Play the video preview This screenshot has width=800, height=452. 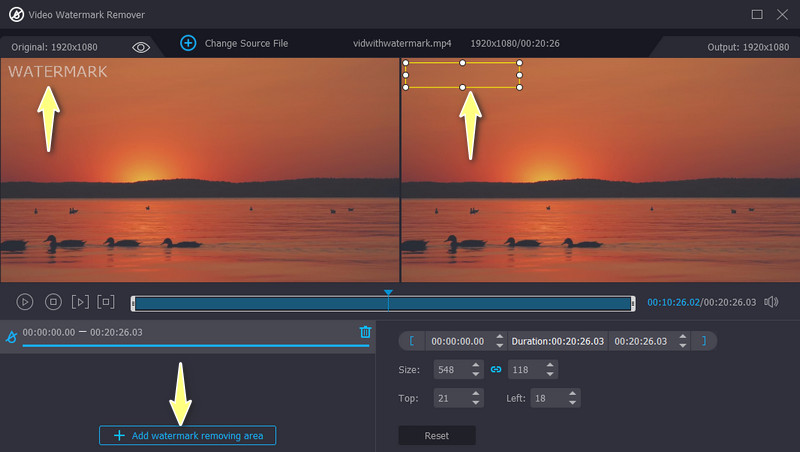coord(26,301)
